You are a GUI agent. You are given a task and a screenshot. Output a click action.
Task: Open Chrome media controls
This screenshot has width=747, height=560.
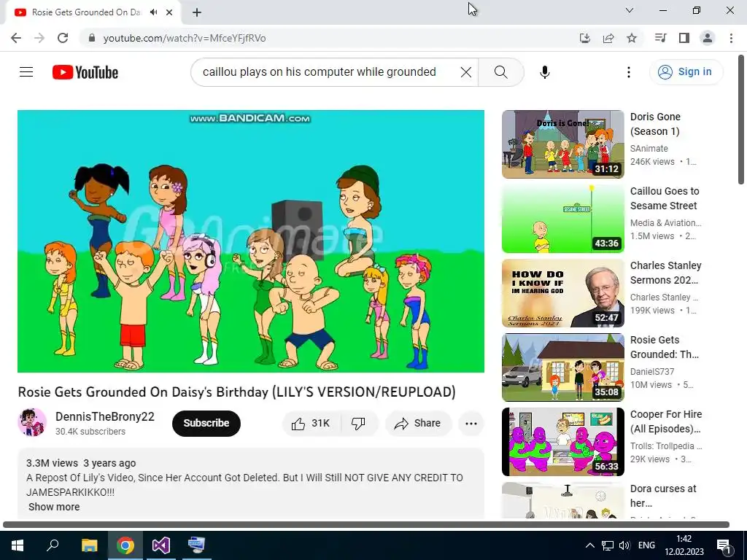[x=660, y=38]
